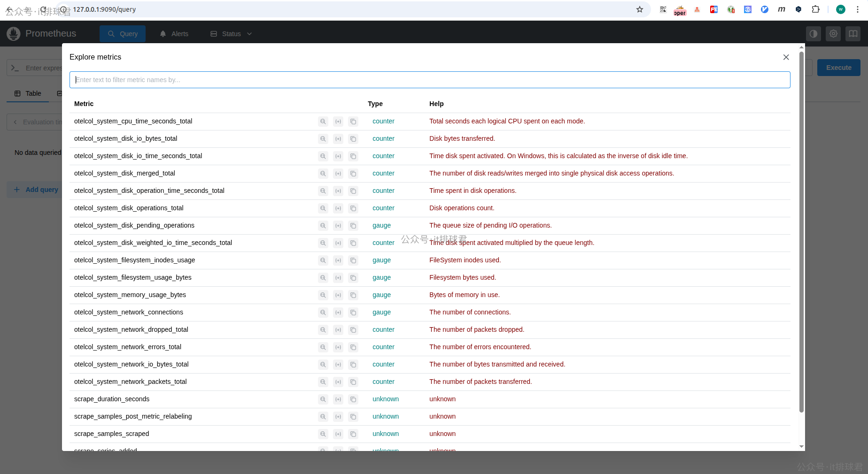This screenshot has height=474, width=868.
Task: Click 'FileSystem inodes used.' help text
Action: (465, 260)
